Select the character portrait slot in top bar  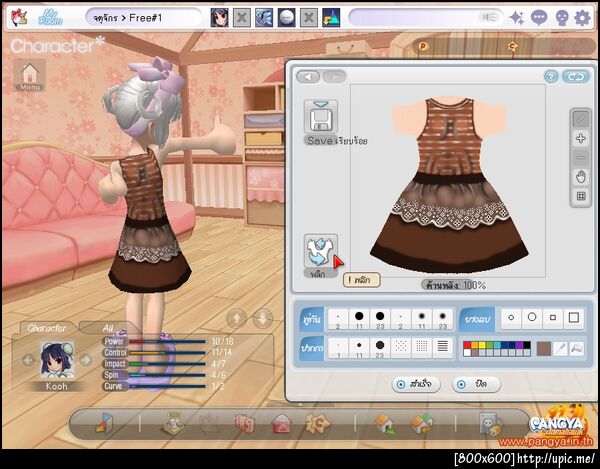220,18
